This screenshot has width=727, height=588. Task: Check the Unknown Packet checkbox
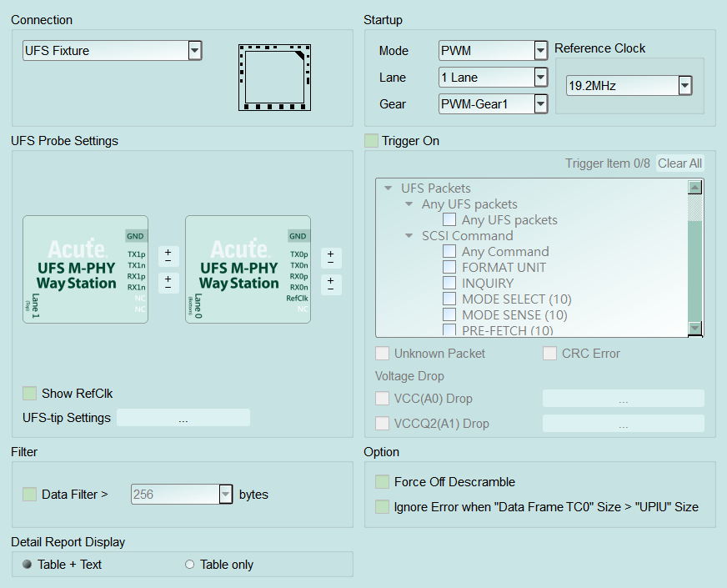383,354
